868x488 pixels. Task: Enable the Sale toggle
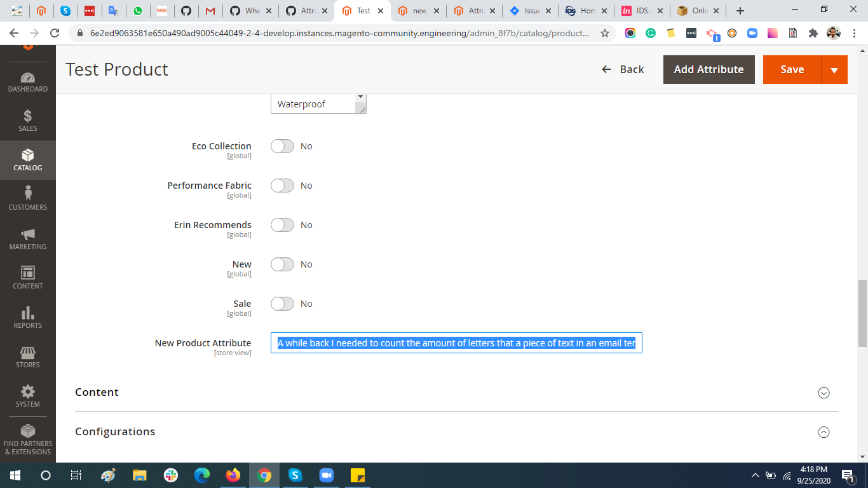point(282,303)
